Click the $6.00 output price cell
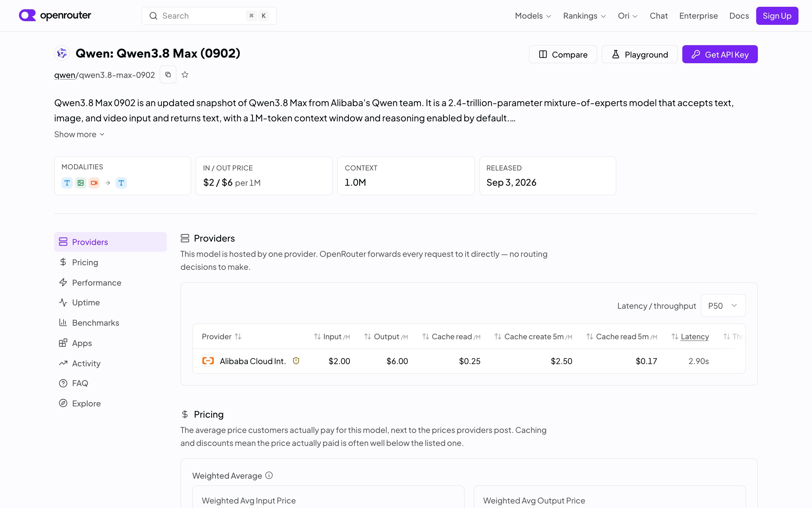 (x=397, y=361)
